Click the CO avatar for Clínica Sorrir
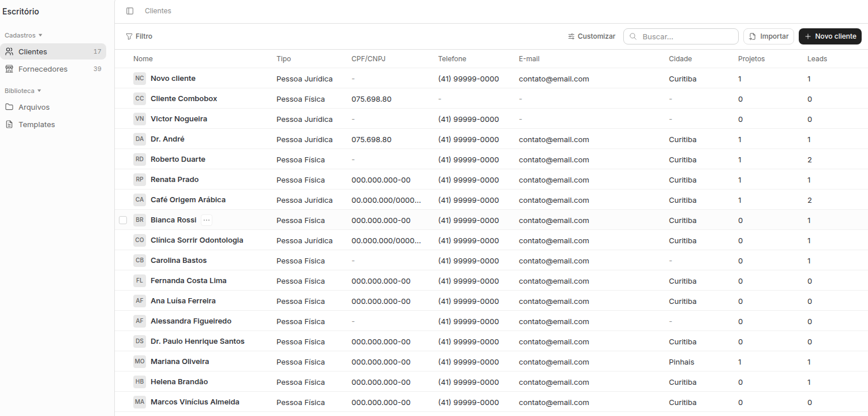 point(140,240)
